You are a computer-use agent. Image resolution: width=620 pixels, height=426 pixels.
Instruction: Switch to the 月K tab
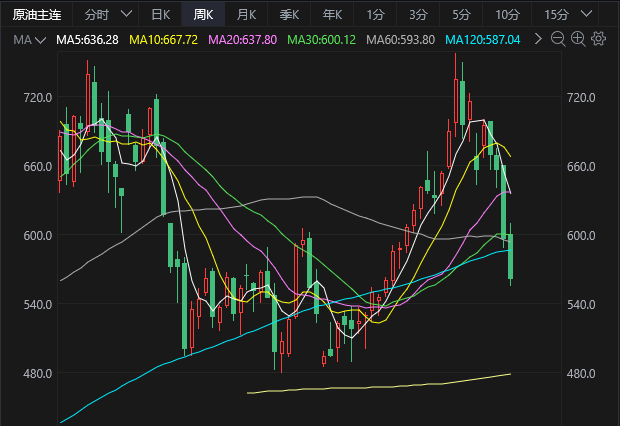click(246, 15)
